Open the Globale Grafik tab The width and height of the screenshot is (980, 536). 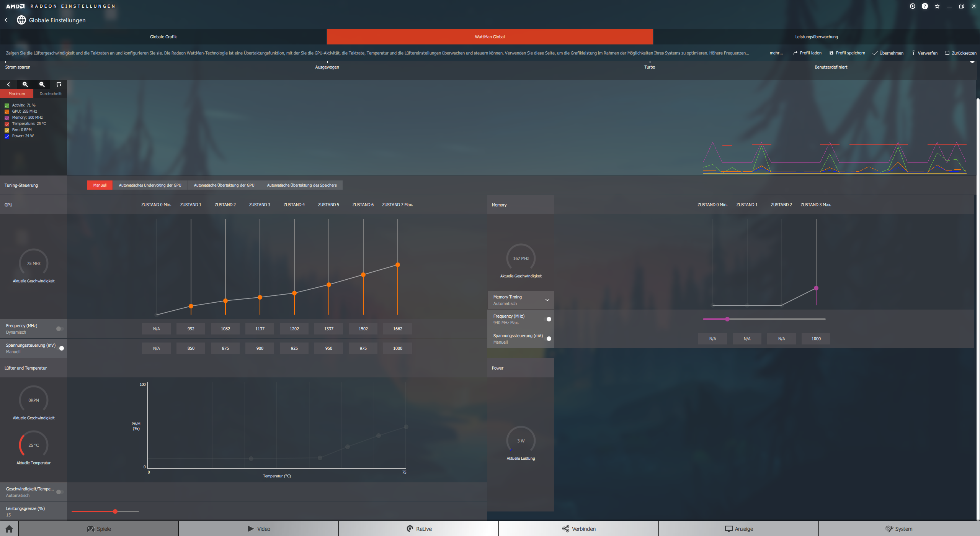(163, 37)
